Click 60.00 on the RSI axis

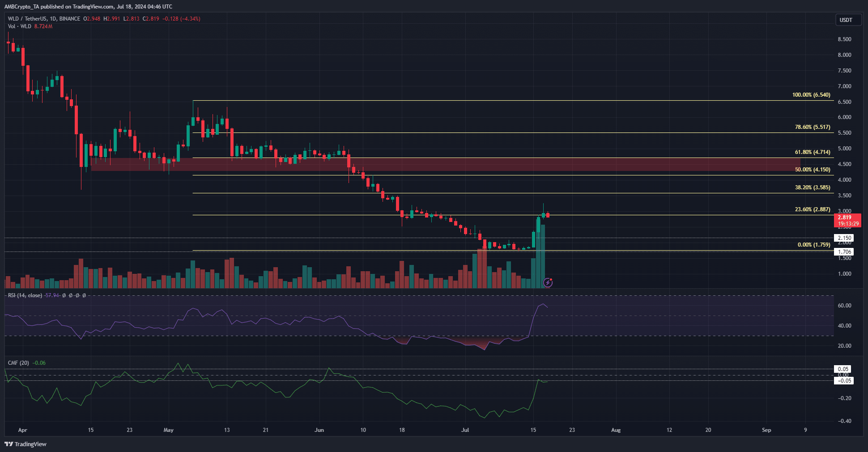[x=844, y=306]
